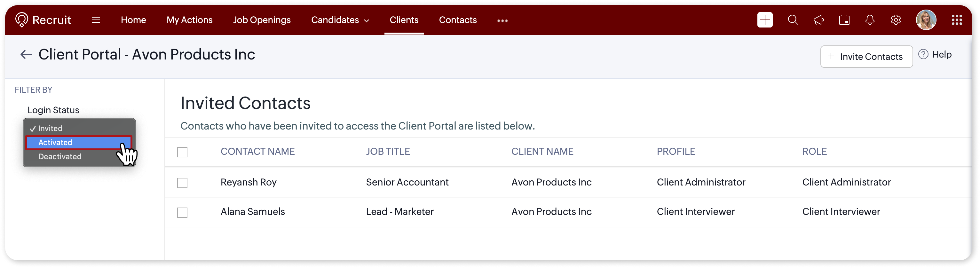Choose Deactivated from Login Status list
The height and width of the screenshot is (268, 980).
(x=60, y=157)
